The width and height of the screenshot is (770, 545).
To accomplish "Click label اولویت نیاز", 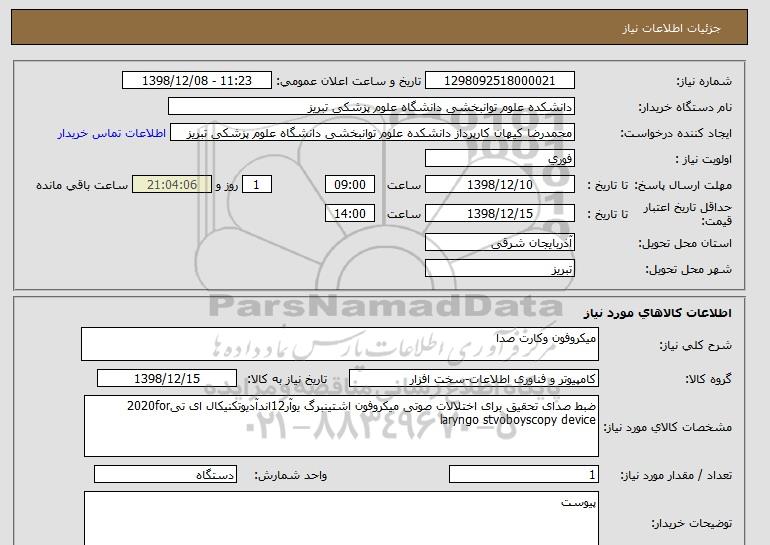I will click(x=703, y=160).
